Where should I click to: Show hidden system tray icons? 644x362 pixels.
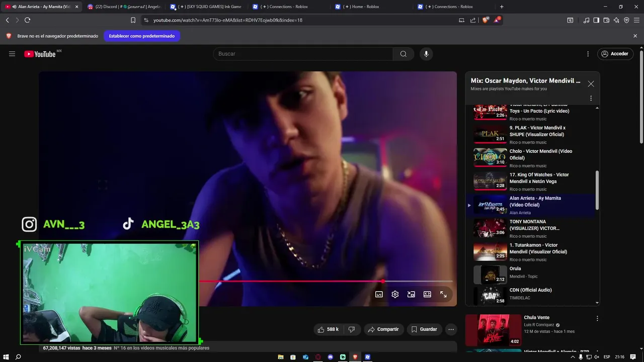pyautogui.click(x=572, y=357)
